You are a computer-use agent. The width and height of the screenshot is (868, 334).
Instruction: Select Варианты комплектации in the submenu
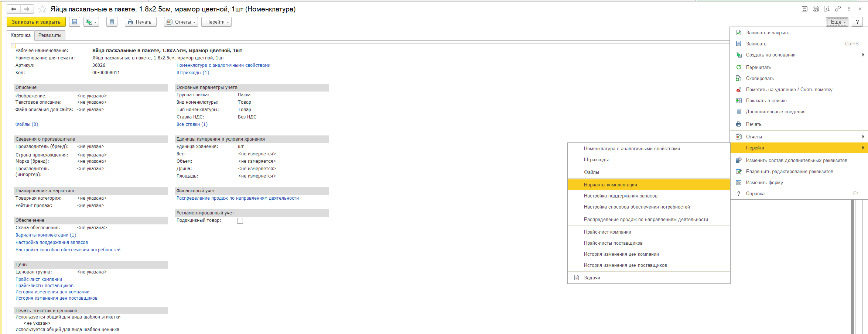[610, 185]
